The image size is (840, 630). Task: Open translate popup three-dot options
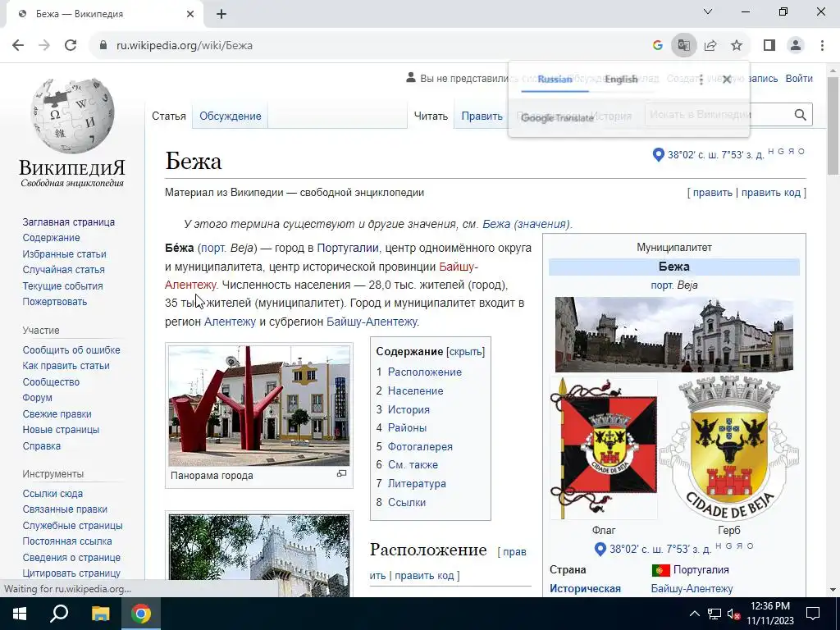(x=701, y=80)
